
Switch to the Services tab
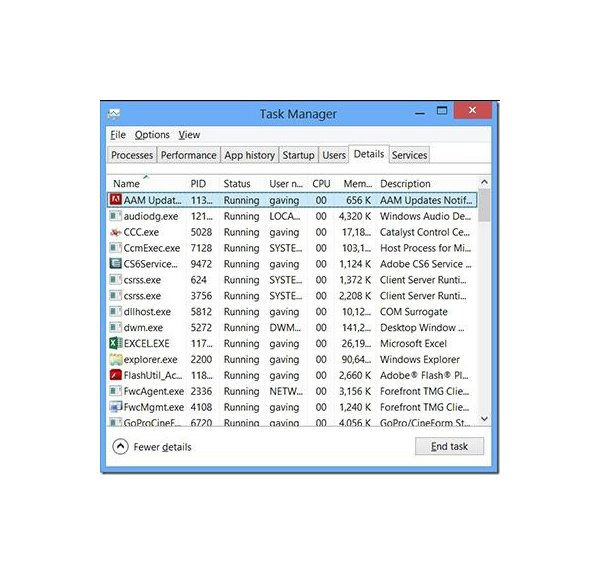click(x=409, y=155)
